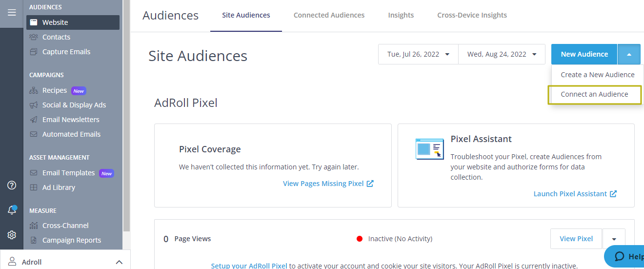Image resolution: width=644 pixels, height=269 pixels.
Task: Click the Email Newsletters paper plane icon
Action: (34, 120)
